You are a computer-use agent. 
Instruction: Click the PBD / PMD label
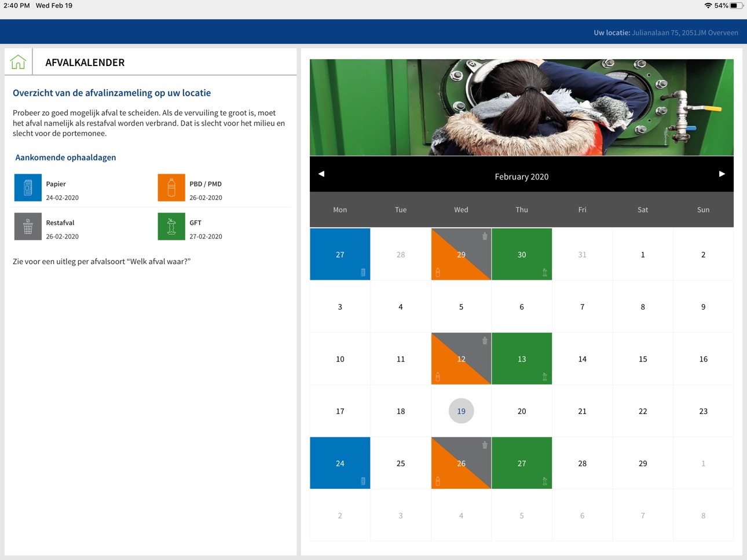click(206, 184)
